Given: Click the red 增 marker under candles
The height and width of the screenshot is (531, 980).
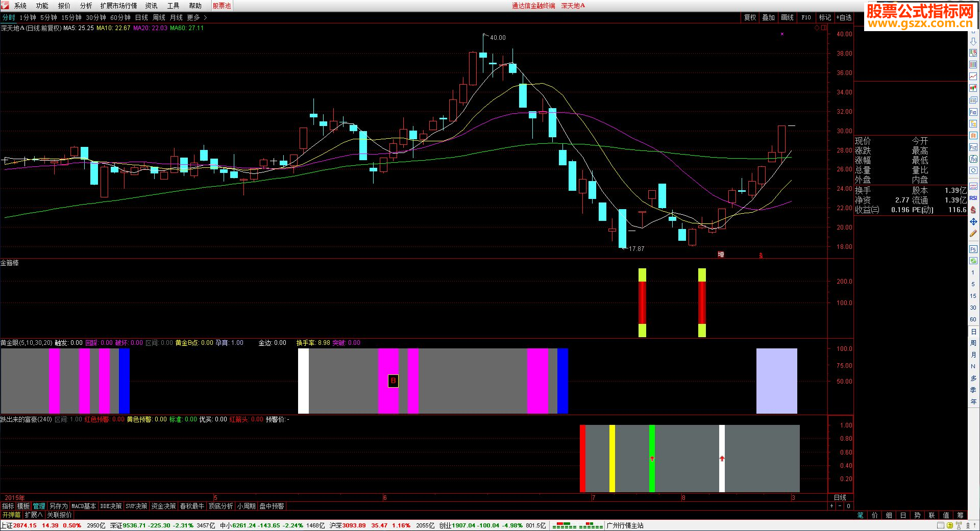Looking at the screenshot, I should point(721,254).
